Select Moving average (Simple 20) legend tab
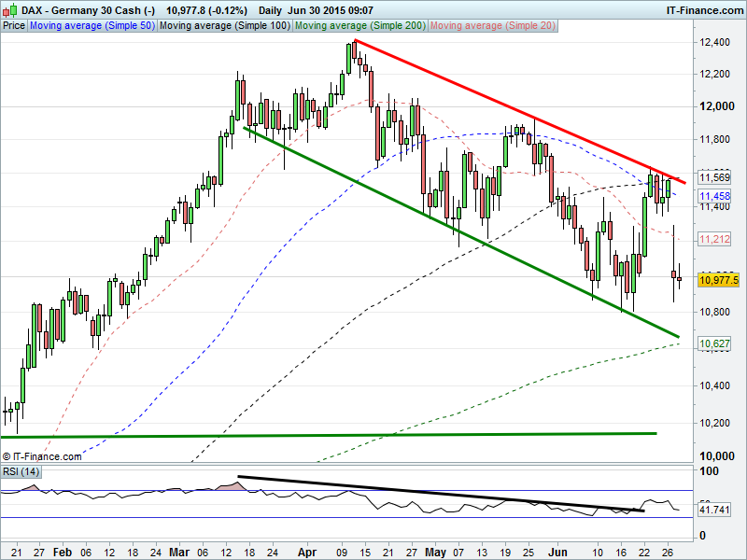This screenshot has height=560, width=747. pos(492,26)
